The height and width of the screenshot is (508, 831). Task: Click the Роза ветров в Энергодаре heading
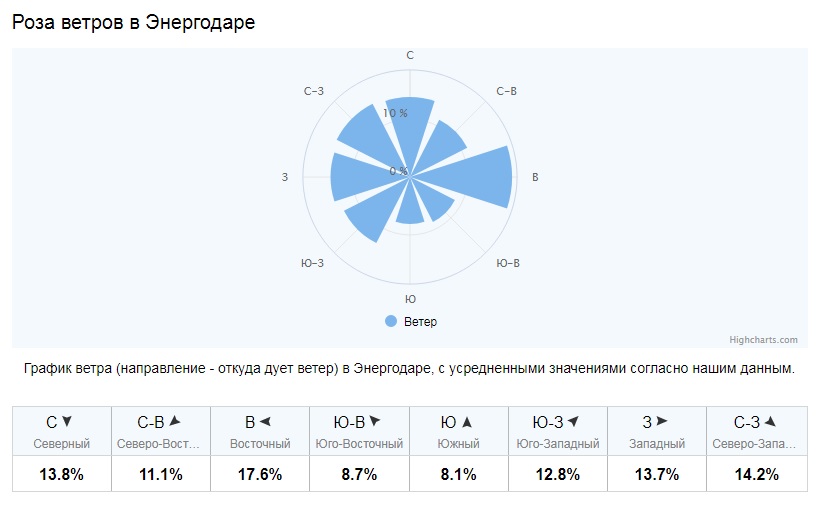click(134, 22)
